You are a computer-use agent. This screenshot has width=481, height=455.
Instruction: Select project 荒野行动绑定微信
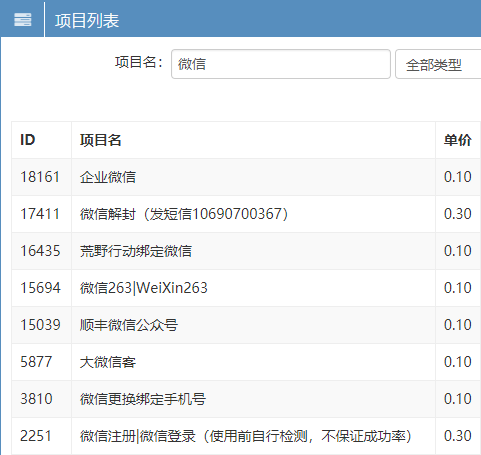tap(136, 251)
